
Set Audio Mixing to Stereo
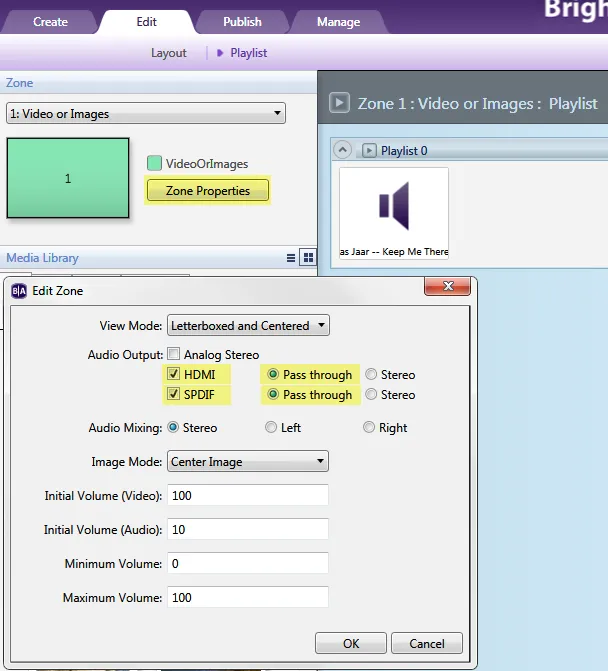pyautogui.click(x=173, y=427)
